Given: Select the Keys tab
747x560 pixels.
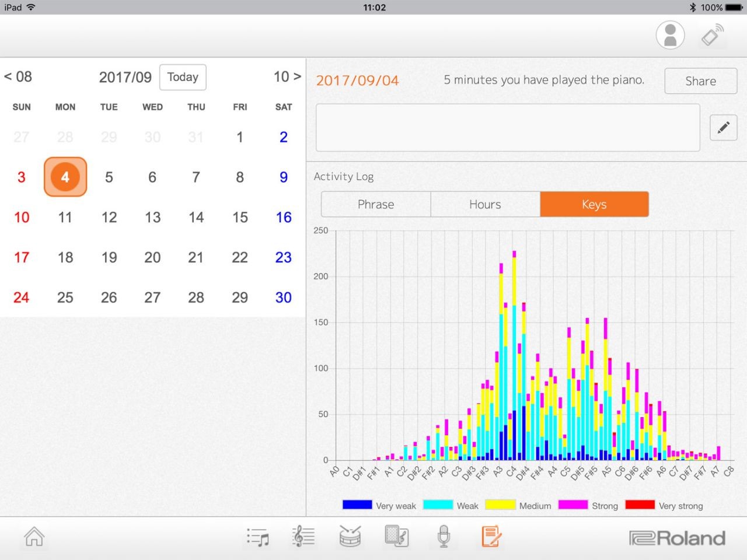Looking at the screenshot, I should pyautogui.click(x=594, y=204).
